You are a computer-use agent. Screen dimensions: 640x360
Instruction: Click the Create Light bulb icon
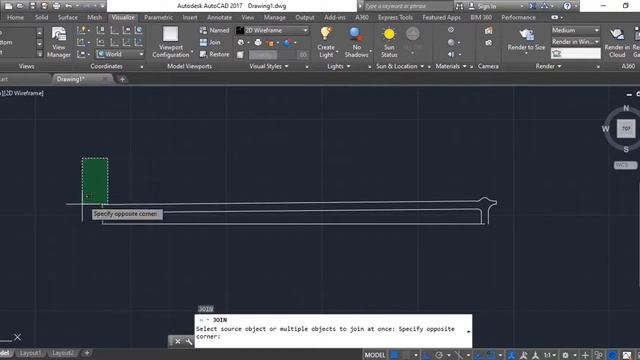coord(326,34)
